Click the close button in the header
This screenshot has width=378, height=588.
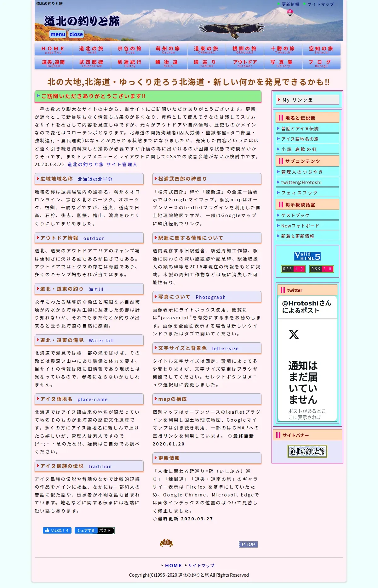point(76,34)
